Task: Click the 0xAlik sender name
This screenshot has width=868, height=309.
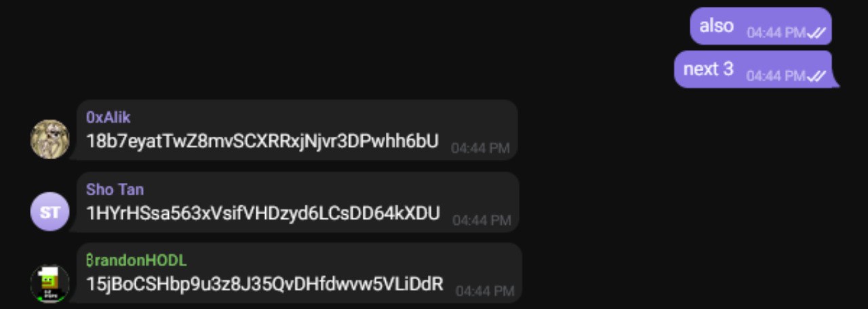Action: [x=108, y=117]
